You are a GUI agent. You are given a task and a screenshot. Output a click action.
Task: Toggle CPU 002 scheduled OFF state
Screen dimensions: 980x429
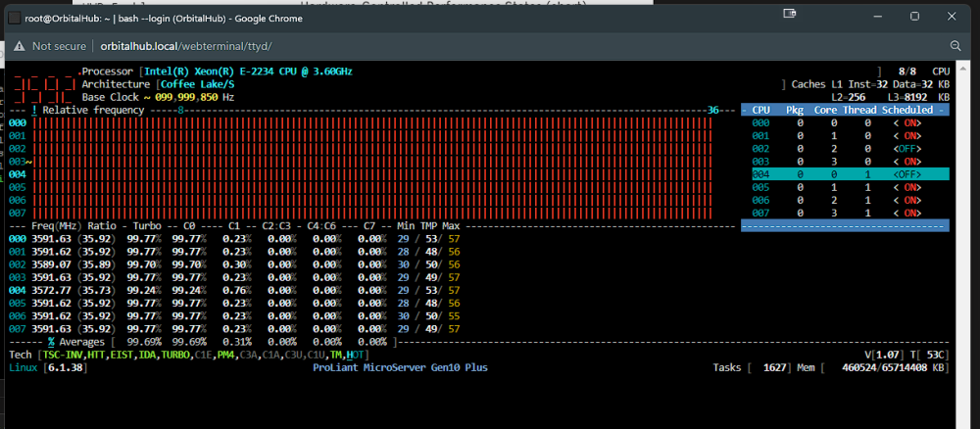(907, 149)
